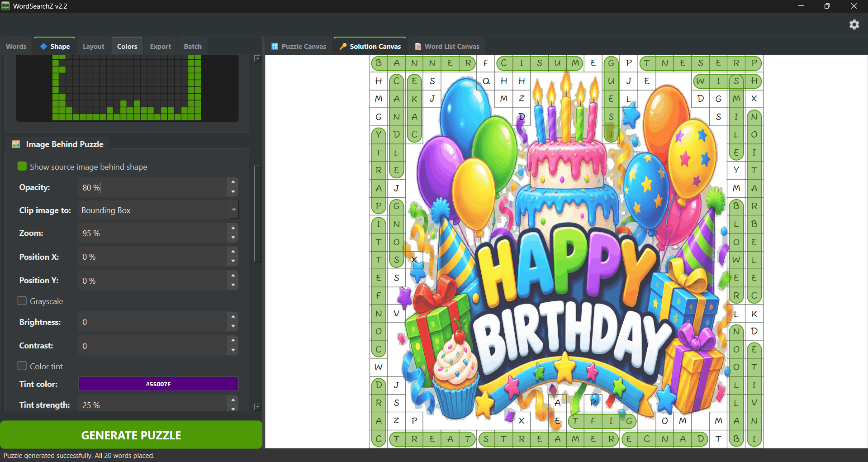The width and height of the screenshot is (868, 462).
Task: Click the blue diamond icon on Shape tab
Action: click(44, 46)
